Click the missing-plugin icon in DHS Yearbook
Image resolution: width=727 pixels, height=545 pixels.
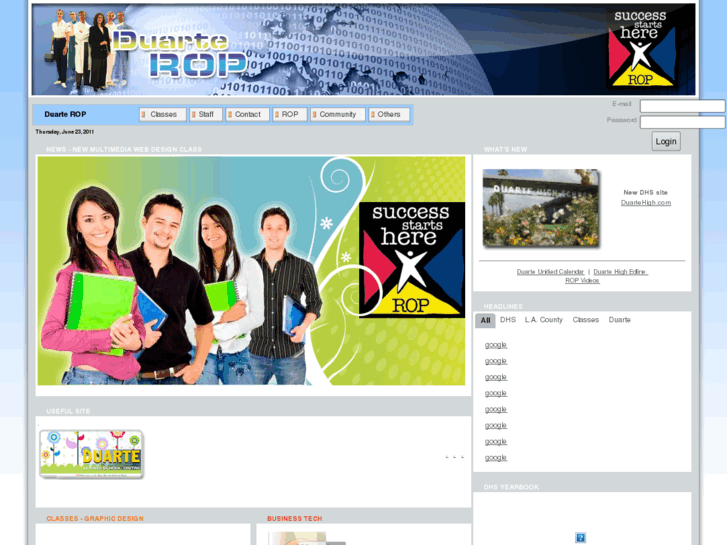point(580,538)
